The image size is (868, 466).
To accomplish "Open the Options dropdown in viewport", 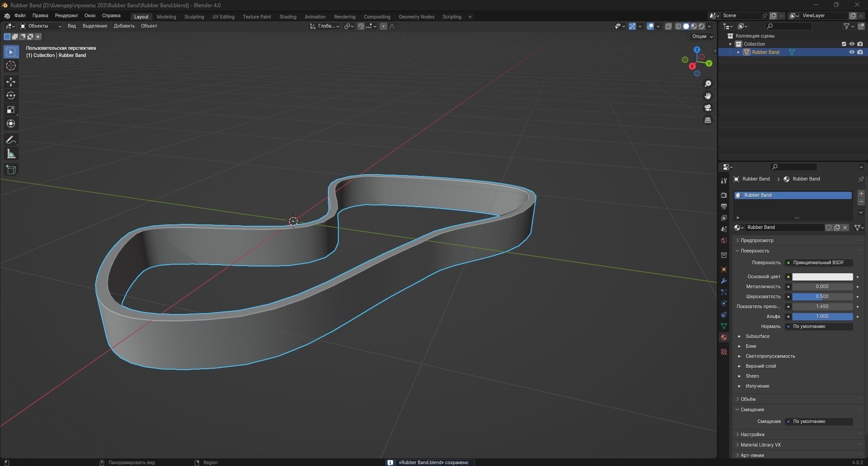I will (702, 36).
